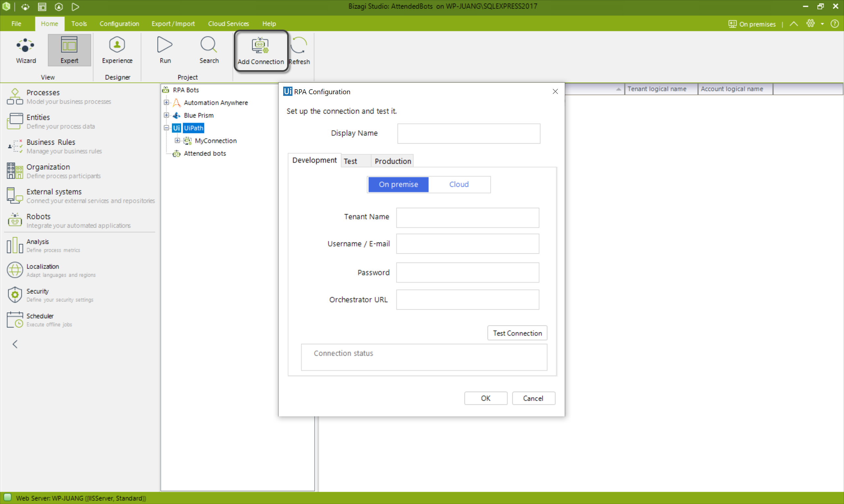Select the Attended bots tree item
This screenshot has height=504, width=844.
[205, 154]
